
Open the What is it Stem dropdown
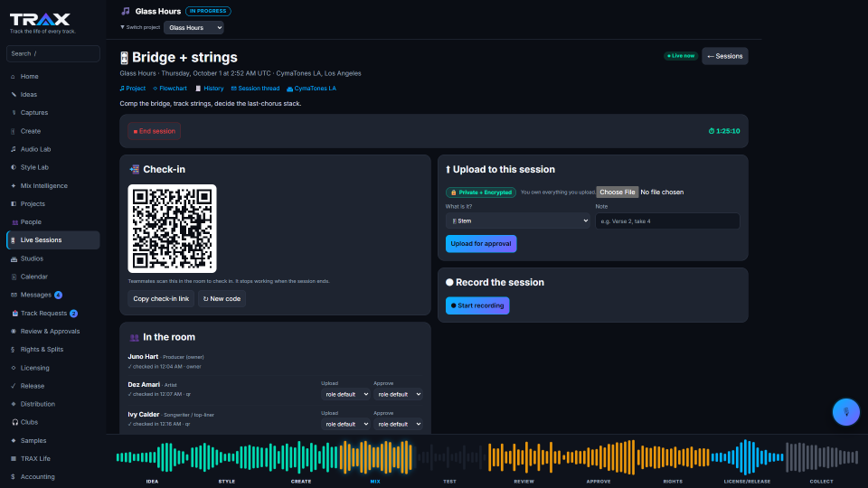pyautogui.click(x=517, y=221)
